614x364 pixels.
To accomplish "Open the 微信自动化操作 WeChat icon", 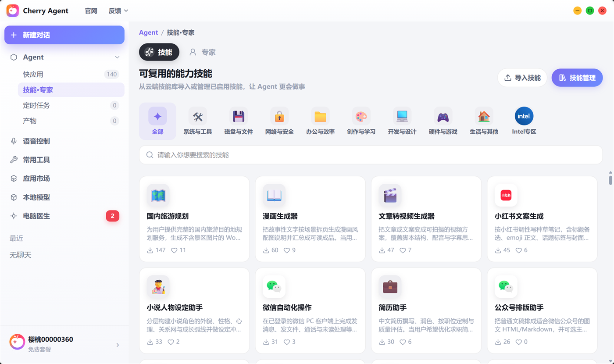I will pos(274,286).
